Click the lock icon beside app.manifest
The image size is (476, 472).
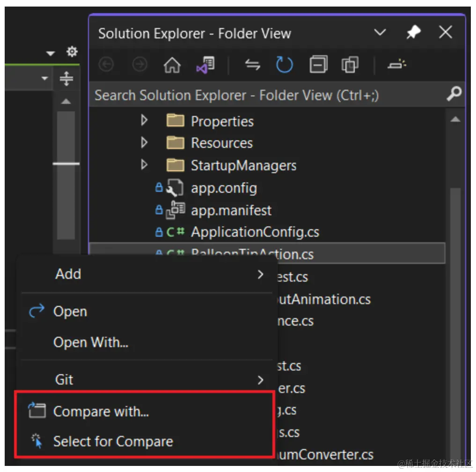click(x=159, y=209)
